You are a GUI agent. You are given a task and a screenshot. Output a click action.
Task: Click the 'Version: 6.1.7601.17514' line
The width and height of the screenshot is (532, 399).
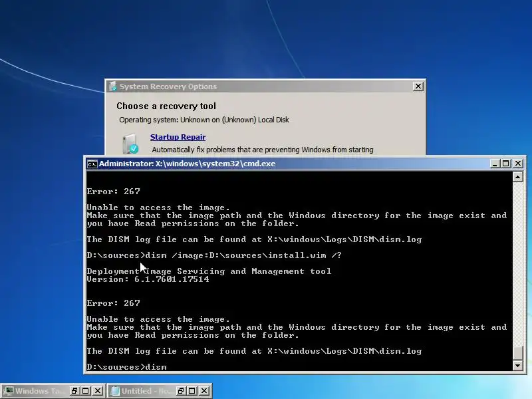click(148, 279)
